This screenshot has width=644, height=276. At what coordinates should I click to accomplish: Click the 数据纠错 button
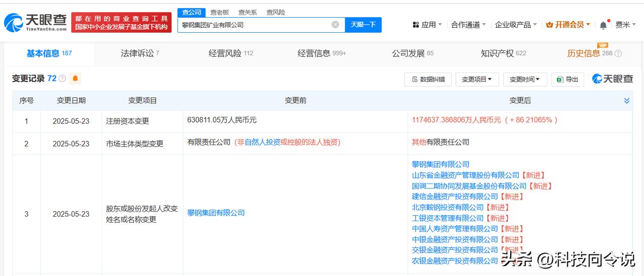[x=428, y=79]
